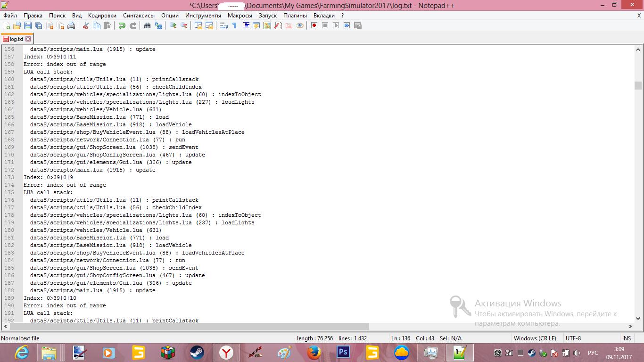Viewport: 644px width, 362px height.
Task: Open the Плагины menu
Action: coord(295,16)
